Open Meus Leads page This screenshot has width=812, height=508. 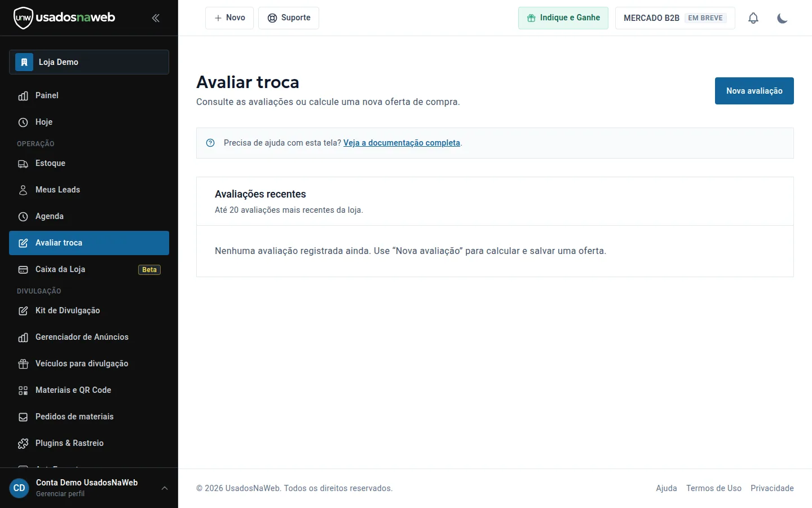[x=89, y=190]
